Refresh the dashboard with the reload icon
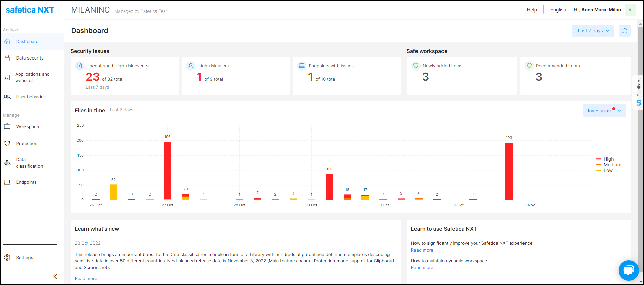The image size is (644, 285). point(625,31)
